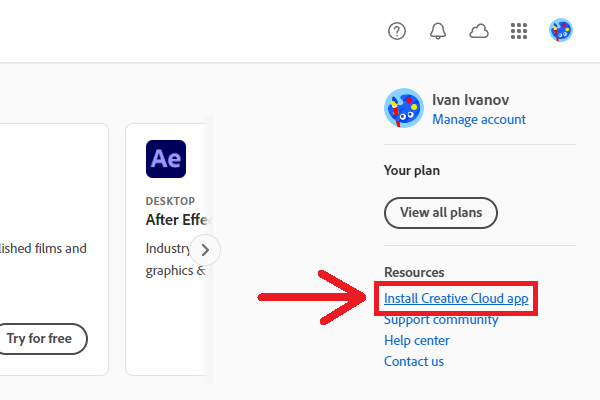600x400 pixels.
Task: Click Ivan Ivanov's large profile picture
Action: click(x=404, y=108)
